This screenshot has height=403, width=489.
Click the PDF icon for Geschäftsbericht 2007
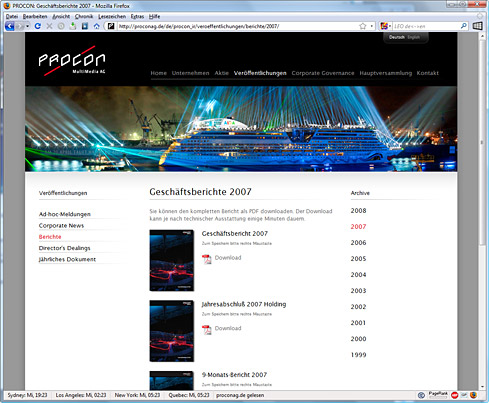207,259
